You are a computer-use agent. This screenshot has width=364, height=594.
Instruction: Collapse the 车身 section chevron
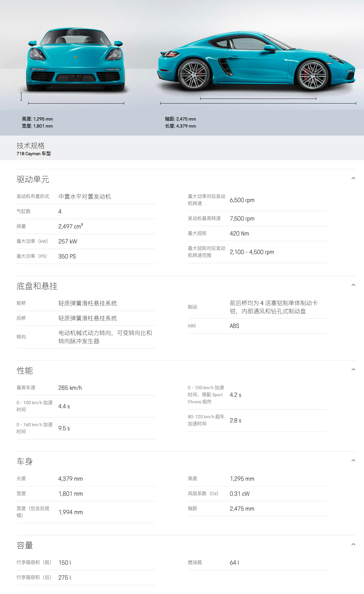(x=353, y=461)
